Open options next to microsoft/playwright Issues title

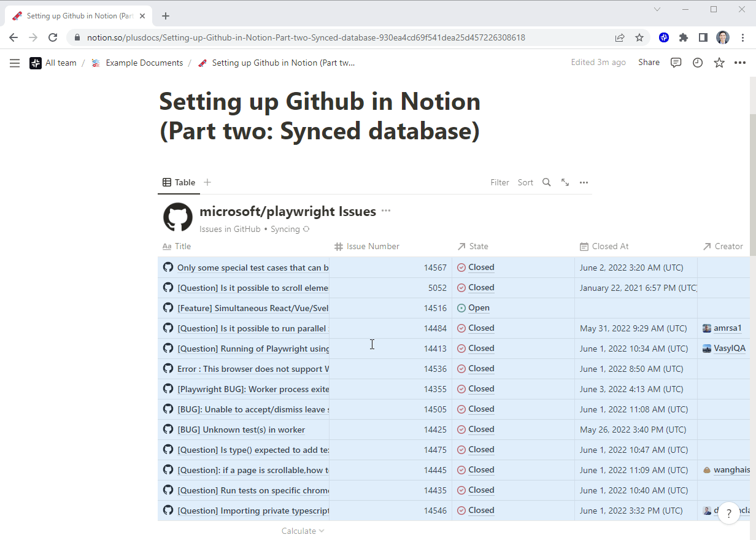click(x=385, y=211)
